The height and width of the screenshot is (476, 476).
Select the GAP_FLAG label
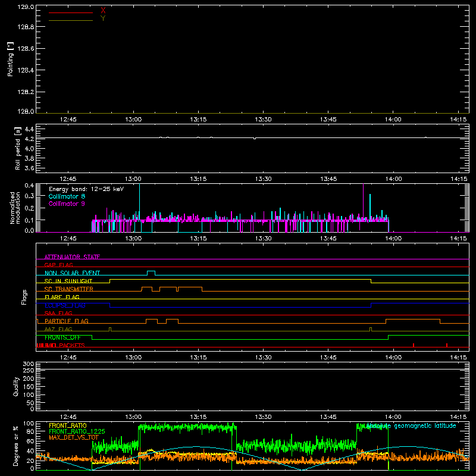tap(58, 265)
